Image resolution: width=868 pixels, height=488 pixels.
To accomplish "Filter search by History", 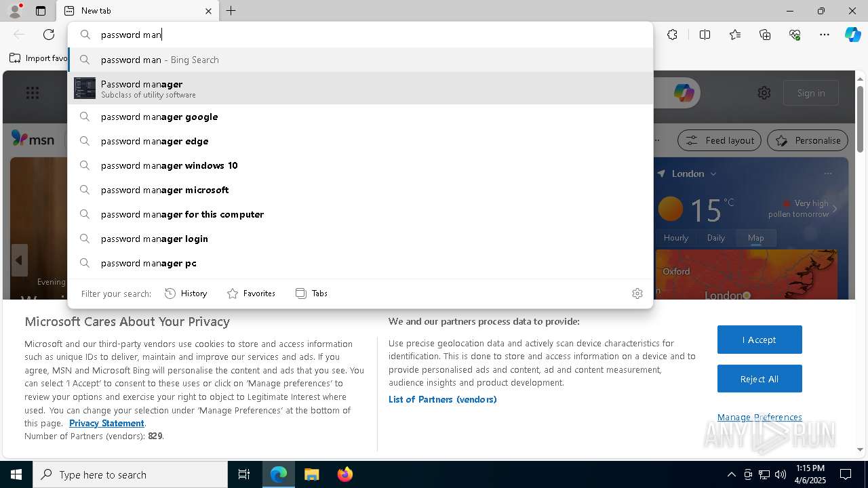I will point(186,293).
